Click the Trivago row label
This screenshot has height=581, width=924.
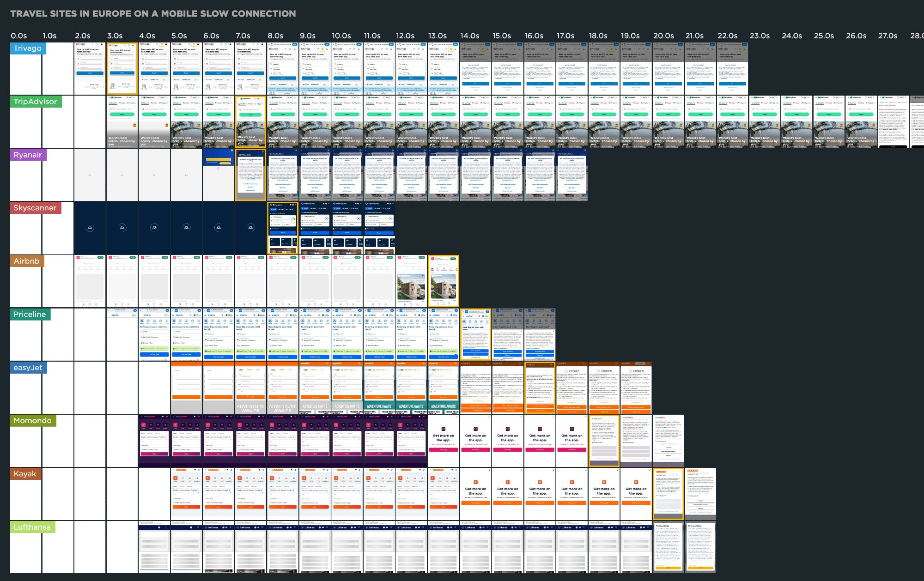[x=28, y=48]
